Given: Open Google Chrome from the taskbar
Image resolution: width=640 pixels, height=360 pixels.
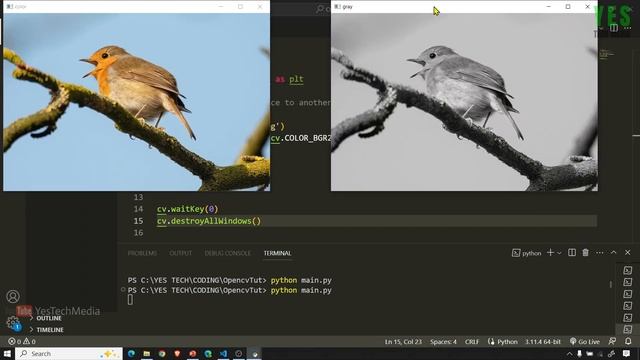Looking at the screenshot, I should point(162,354).
